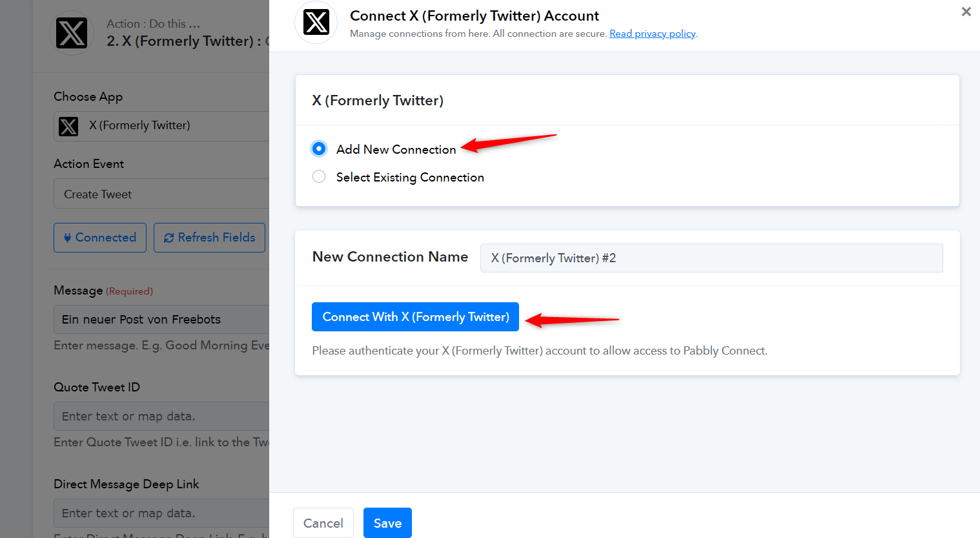Click the refresh icon on Refresh Fields
The image size is (980, 538).
pyautogui.click(x=169, y=238)
